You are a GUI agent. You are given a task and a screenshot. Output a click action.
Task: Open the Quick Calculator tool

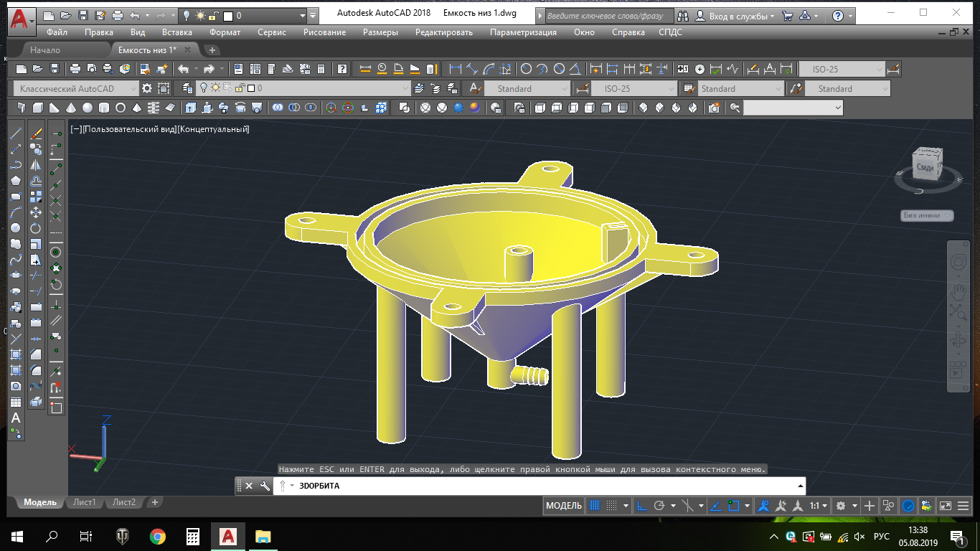pyautogui.click(x=321, y=70)
